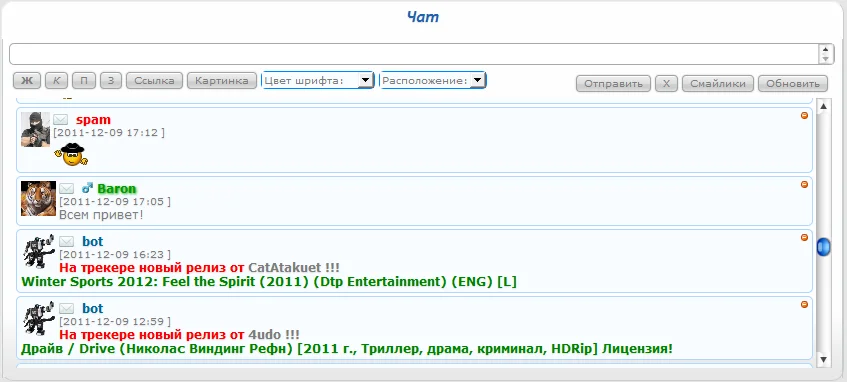Click the male gender icon beside Baron
This screenshot has height=382, width=847.
[x=87, y=189]
